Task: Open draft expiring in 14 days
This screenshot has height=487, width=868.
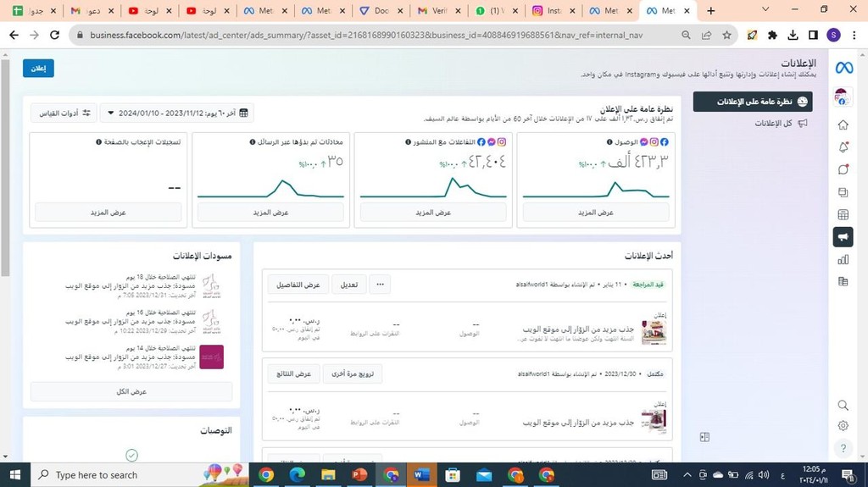Action: coord(131,357)
